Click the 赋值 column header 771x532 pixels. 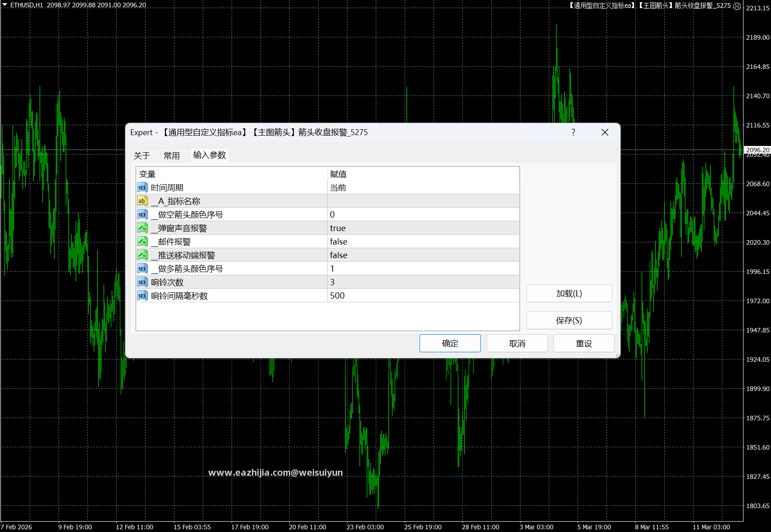pos(423,174)
